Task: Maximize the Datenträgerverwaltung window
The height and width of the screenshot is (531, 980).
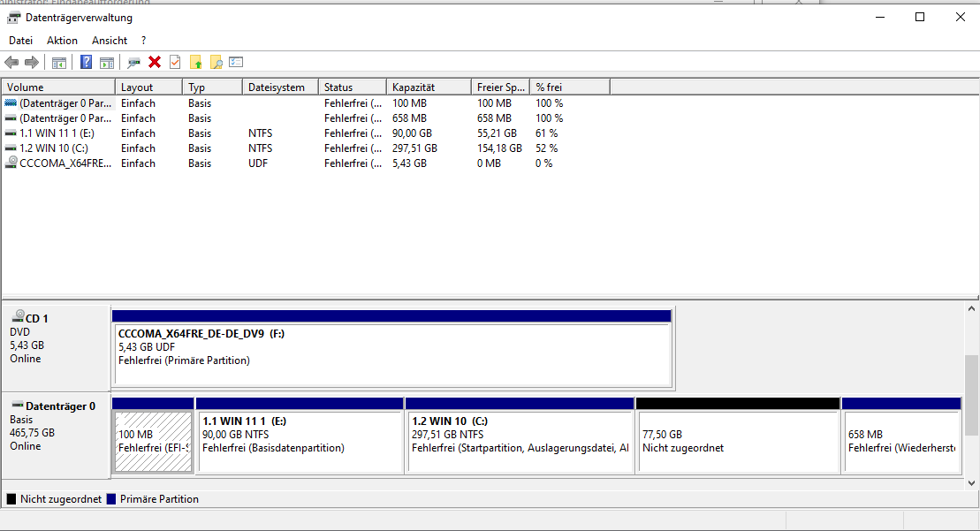Action: [920, 18]
